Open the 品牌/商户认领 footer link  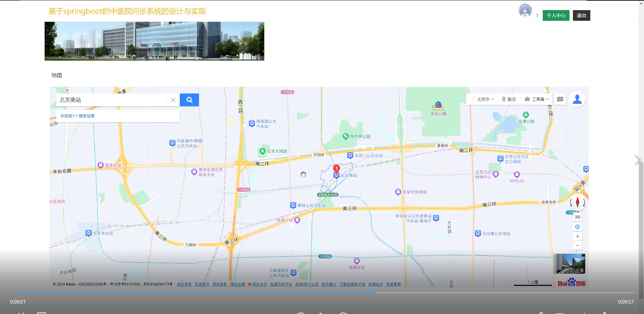(307, 284)
